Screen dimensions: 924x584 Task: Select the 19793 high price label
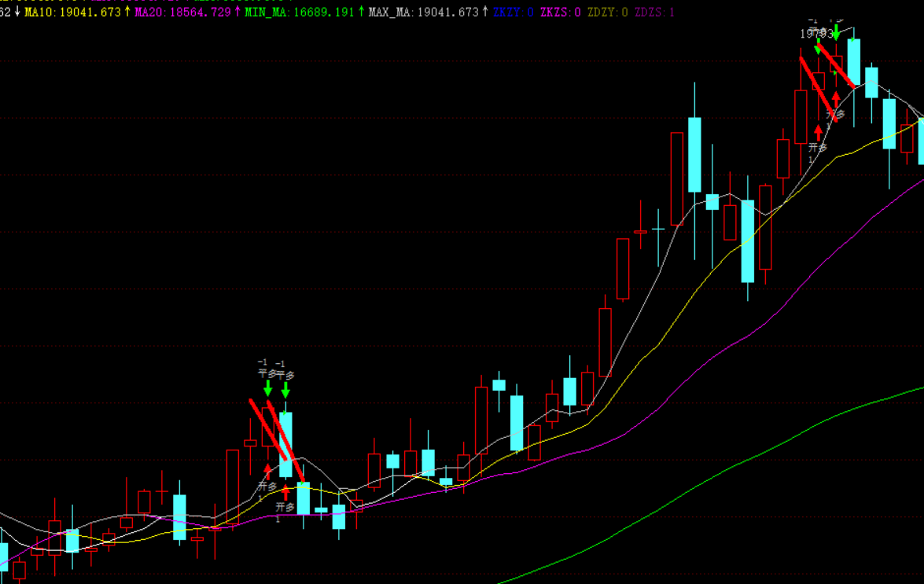[x=816, y=34]
